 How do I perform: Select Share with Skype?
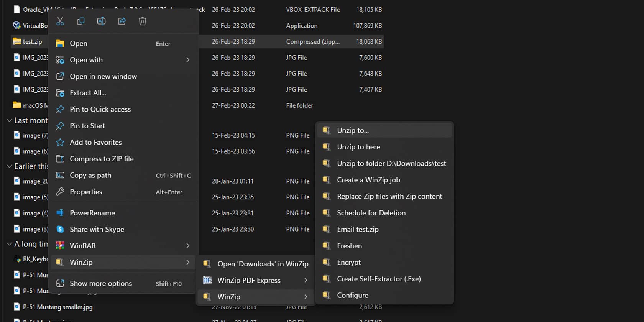click(123, 229)
